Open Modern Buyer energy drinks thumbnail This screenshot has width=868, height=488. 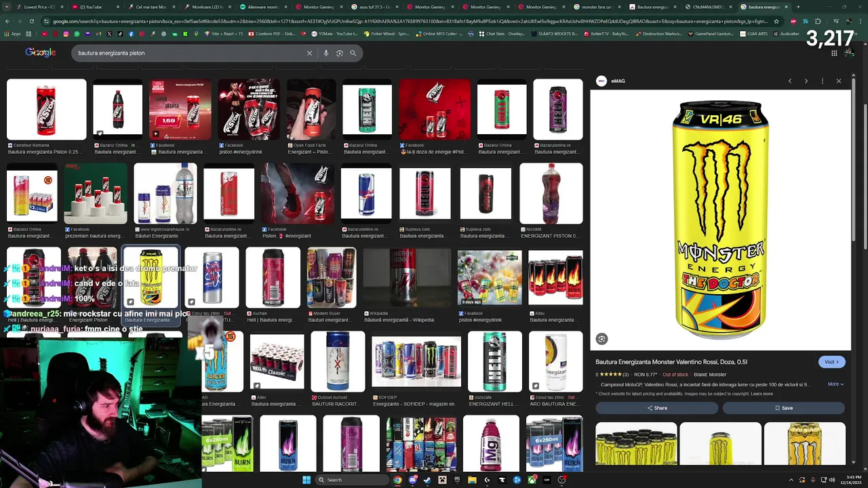[x=332, y=277]
